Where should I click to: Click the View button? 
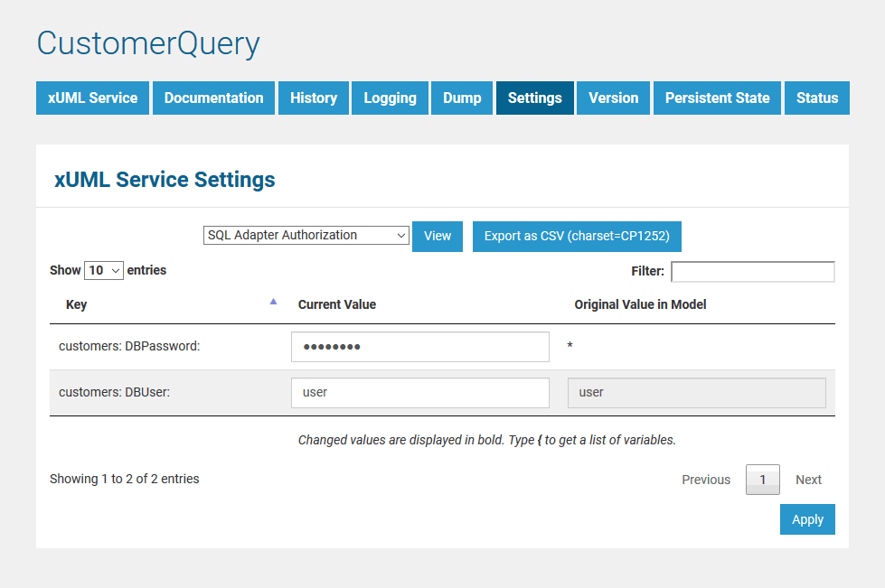coord(437,235)
